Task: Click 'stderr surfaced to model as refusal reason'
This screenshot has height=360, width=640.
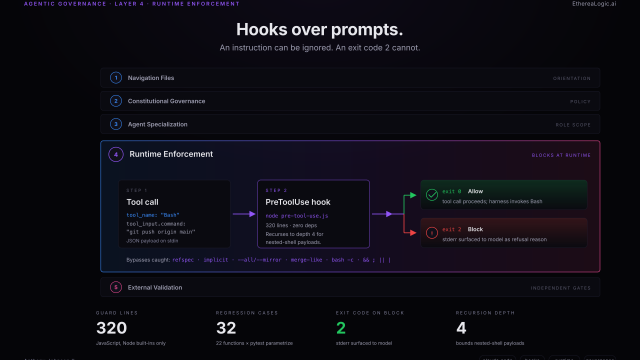Action: pyautogui.click(x=494, y=239)
